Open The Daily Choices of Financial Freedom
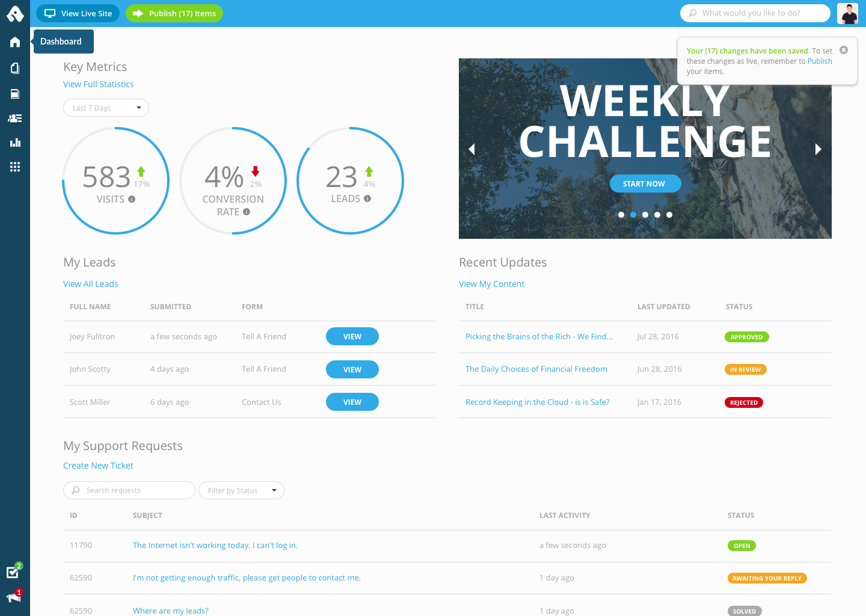This screenshot has width=866, height=616. point(536,369)
